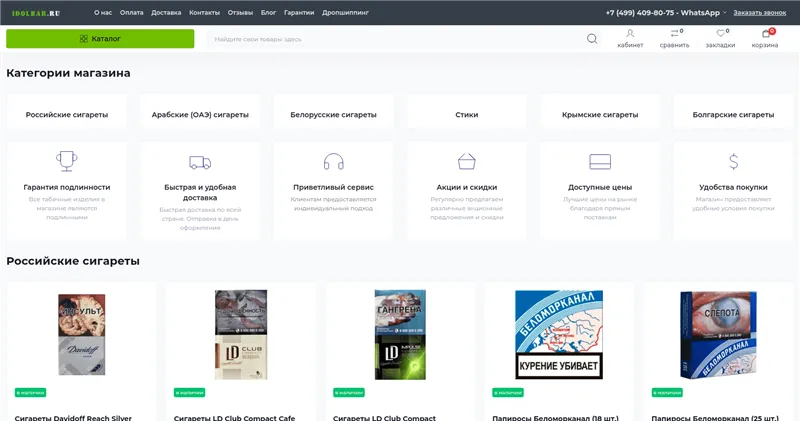The height and width of the screenshot is (421, 800).
Task: Open the Контакты menu item
Action: click(205, 13)
